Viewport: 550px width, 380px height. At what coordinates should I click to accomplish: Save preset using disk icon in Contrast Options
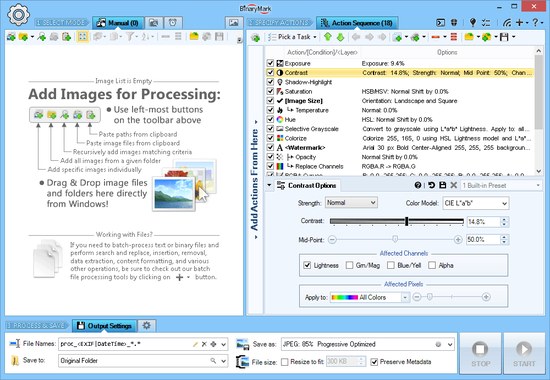[x=443, y=185]
